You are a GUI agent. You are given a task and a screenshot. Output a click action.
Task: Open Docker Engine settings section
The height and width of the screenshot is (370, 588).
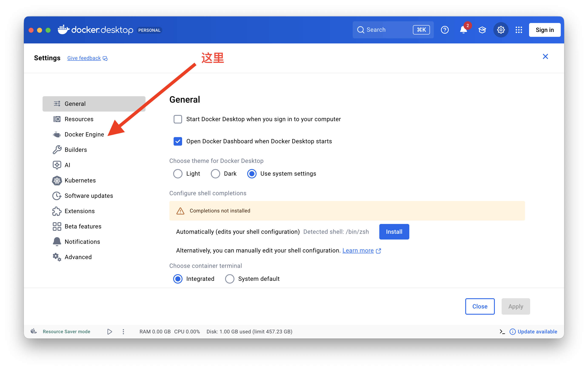[x=84, y=134]
